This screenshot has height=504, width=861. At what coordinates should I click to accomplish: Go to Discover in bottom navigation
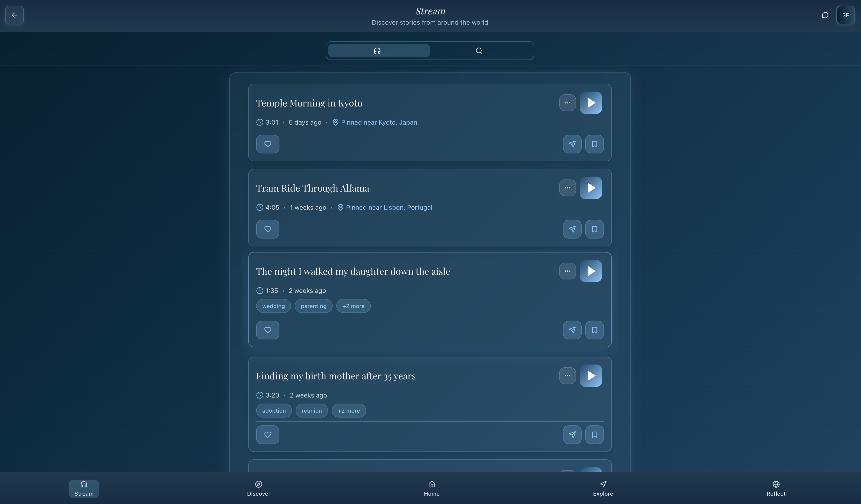258,488
